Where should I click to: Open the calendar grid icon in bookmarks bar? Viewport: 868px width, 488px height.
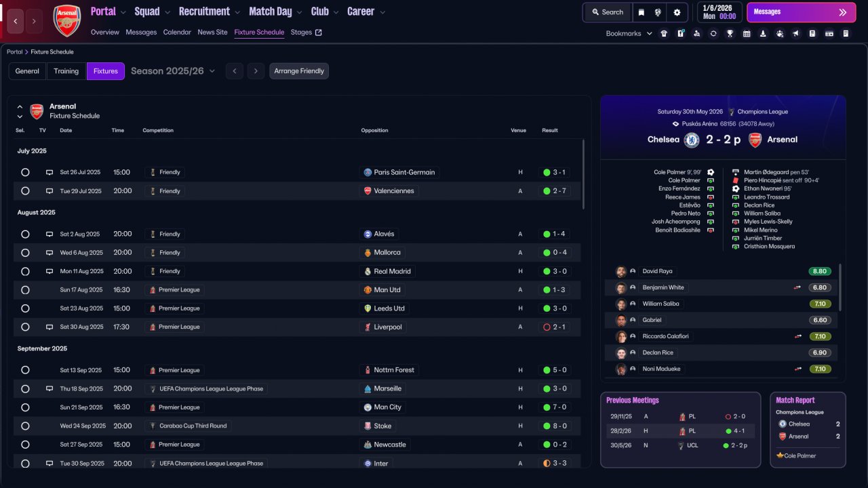click(x=747, y=33)
